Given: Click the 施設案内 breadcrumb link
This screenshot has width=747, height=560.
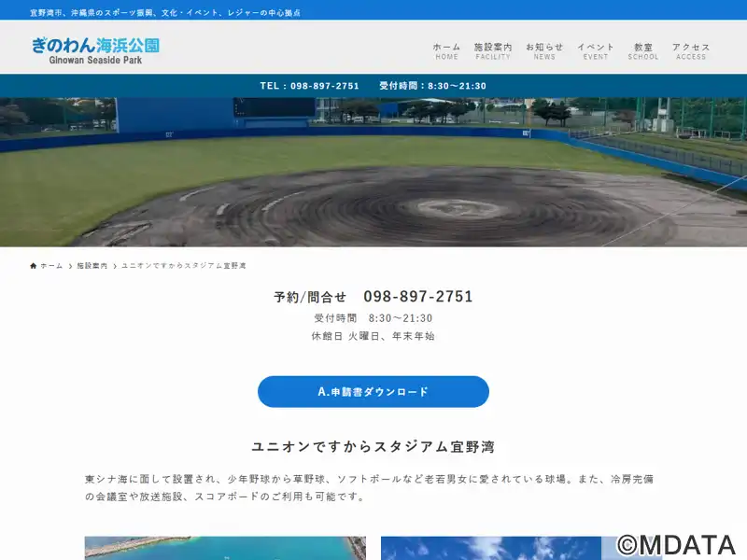Looking at the screenshot, I should pos(92,266).
